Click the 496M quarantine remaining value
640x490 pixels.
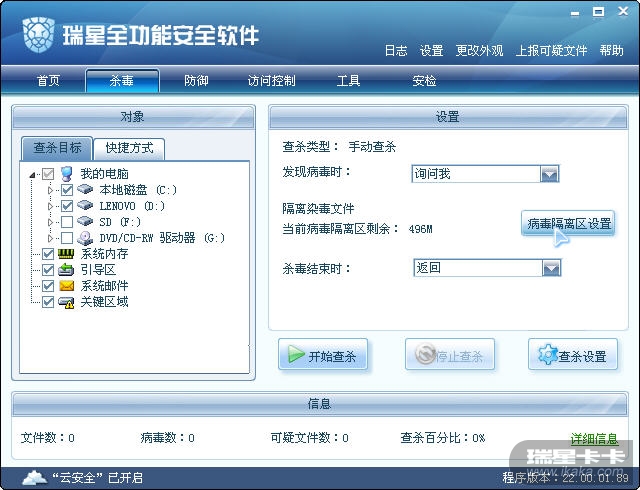click(420, 229)
